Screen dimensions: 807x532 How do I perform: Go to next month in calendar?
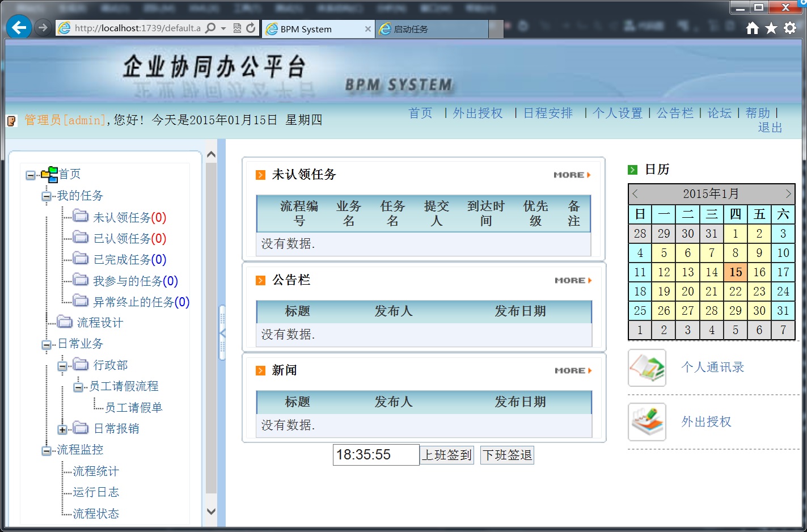pos(788,194)
